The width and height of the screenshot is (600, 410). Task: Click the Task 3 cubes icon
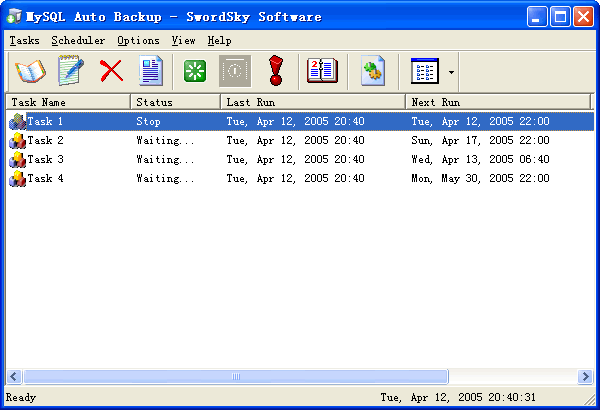(x=17, y=159)
